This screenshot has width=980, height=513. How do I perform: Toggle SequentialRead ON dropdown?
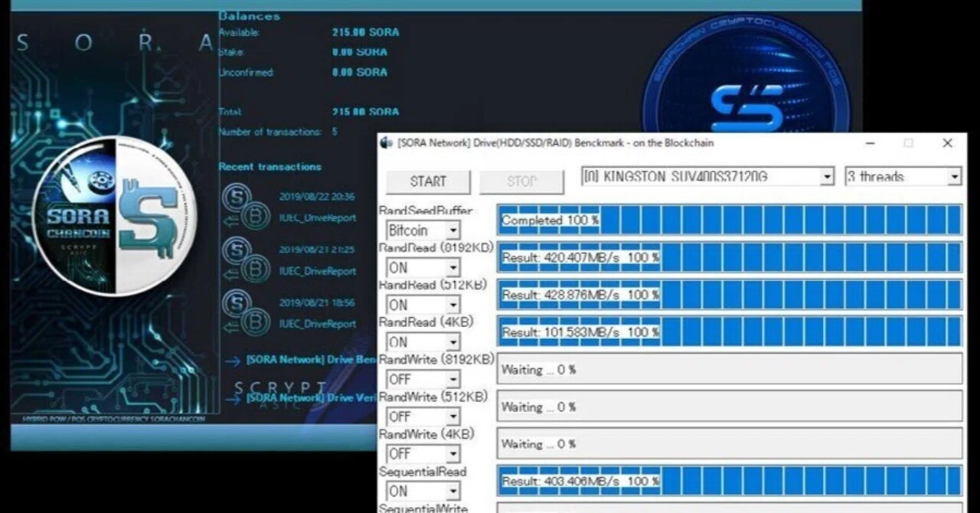(x=423, y=491)
